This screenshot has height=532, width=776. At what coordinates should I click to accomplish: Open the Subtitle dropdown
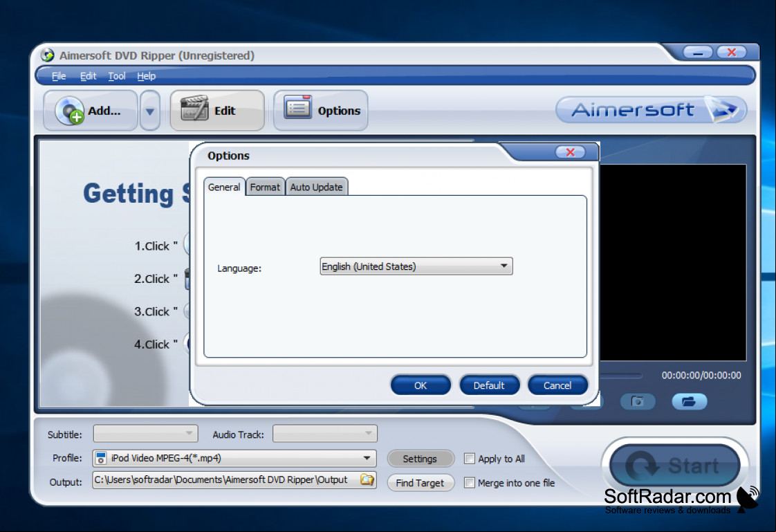coord(145,434)
